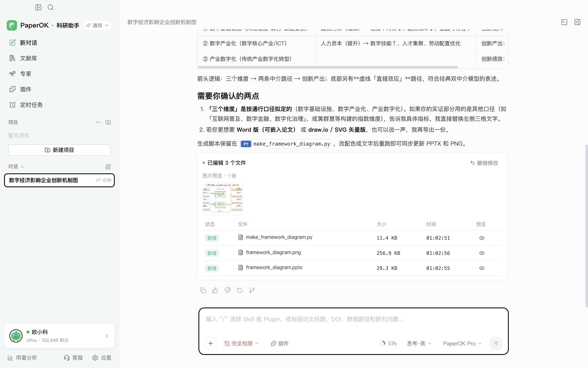Click the 33% context usage indicator
The width and height of the screenshot is (588, 368).
pos(388,343)
